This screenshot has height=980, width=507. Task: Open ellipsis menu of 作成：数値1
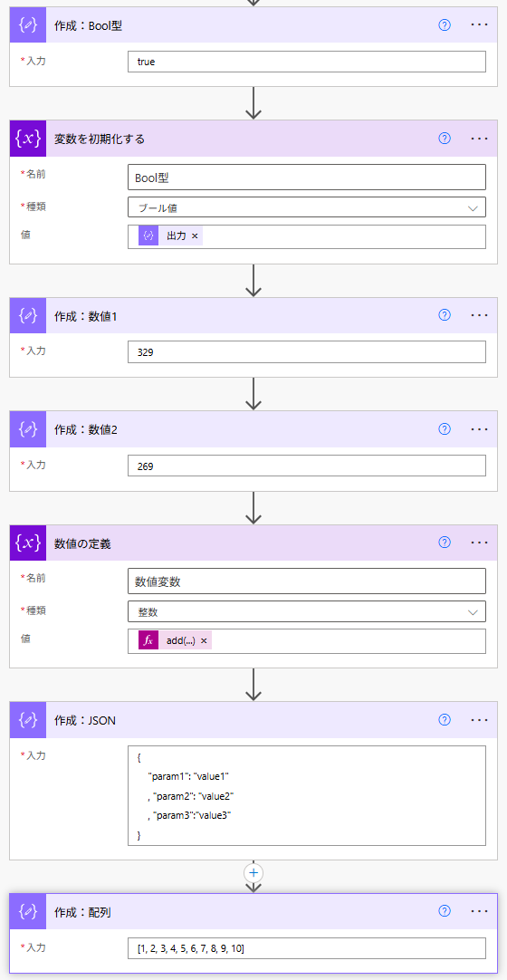480,315
